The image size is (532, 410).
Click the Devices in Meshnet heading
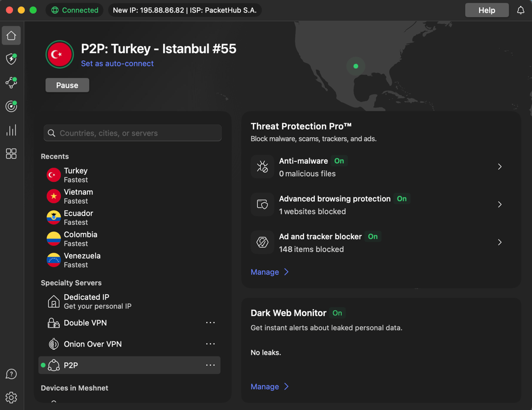coord(74,388)
